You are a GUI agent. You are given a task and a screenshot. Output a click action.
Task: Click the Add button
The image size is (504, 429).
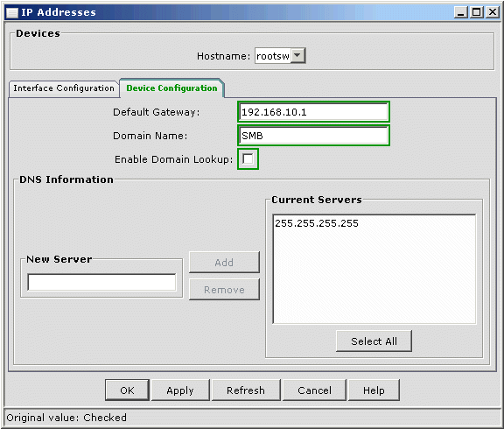[224, 262]
